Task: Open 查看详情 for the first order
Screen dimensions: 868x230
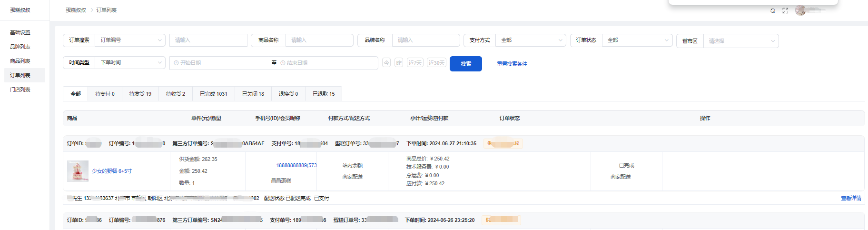Action: click(x=851, y=198)
